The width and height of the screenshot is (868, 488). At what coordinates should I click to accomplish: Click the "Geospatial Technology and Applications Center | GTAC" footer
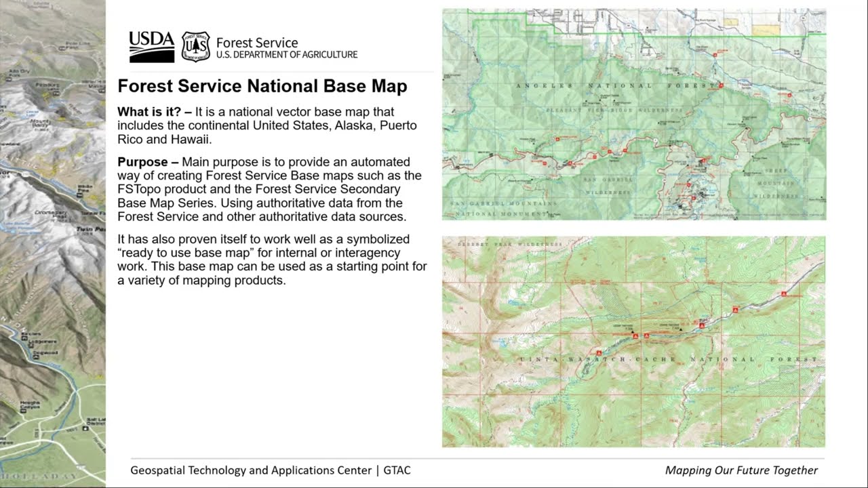[x=271, y=470]
